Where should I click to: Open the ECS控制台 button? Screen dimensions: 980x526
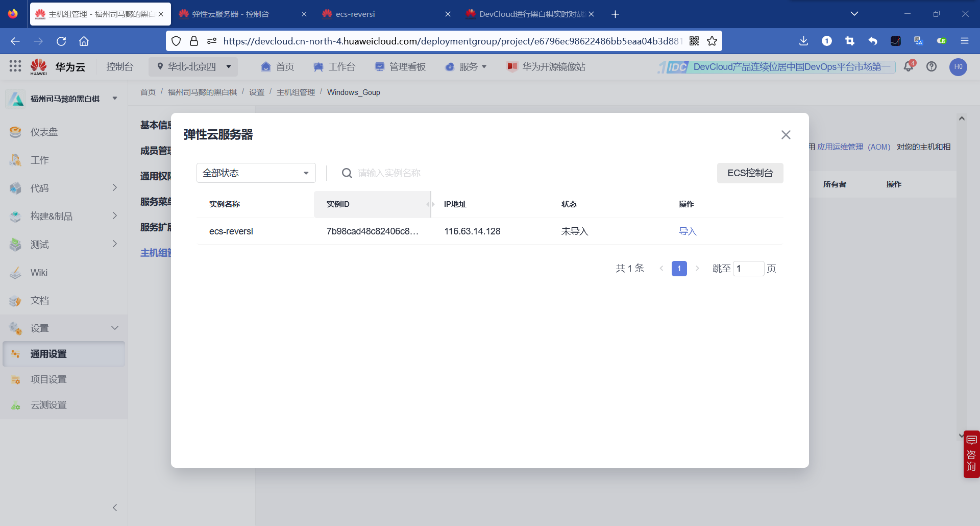[x=750, y=173]
